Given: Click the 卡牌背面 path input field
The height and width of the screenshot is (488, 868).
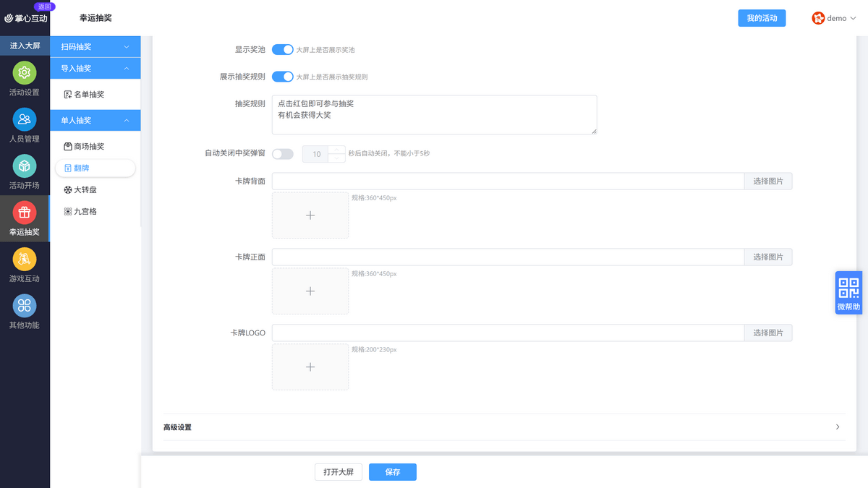Looking at the screenshot, I should 508,181.
